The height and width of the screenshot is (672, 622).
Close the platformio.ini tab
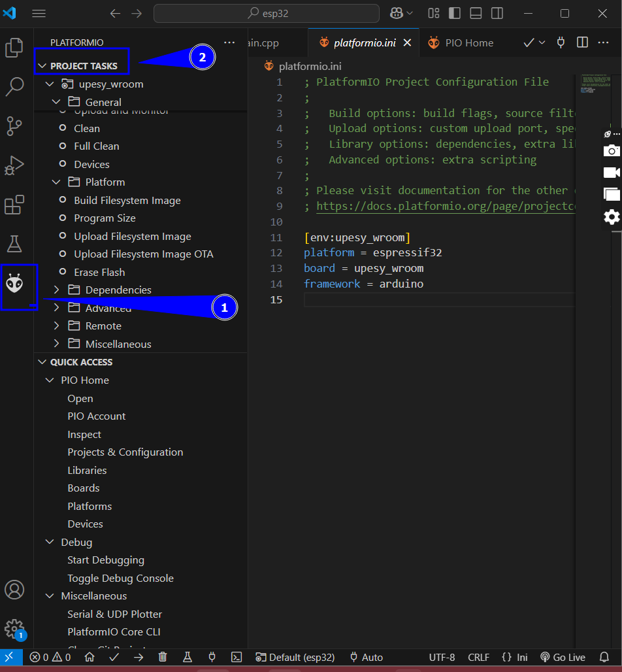(x=408, y=43)
